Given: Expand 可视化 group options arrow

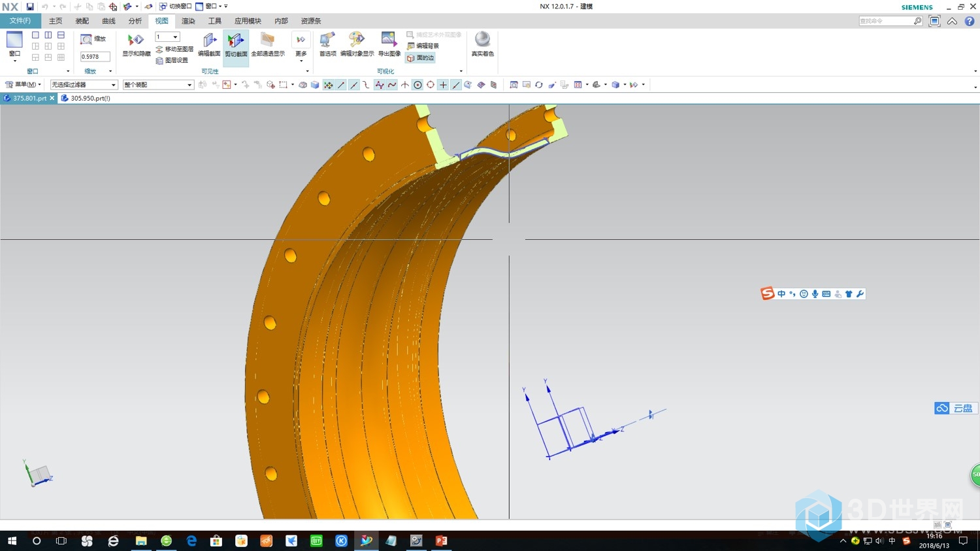Looking at the screenshot, I should point(461,71).
